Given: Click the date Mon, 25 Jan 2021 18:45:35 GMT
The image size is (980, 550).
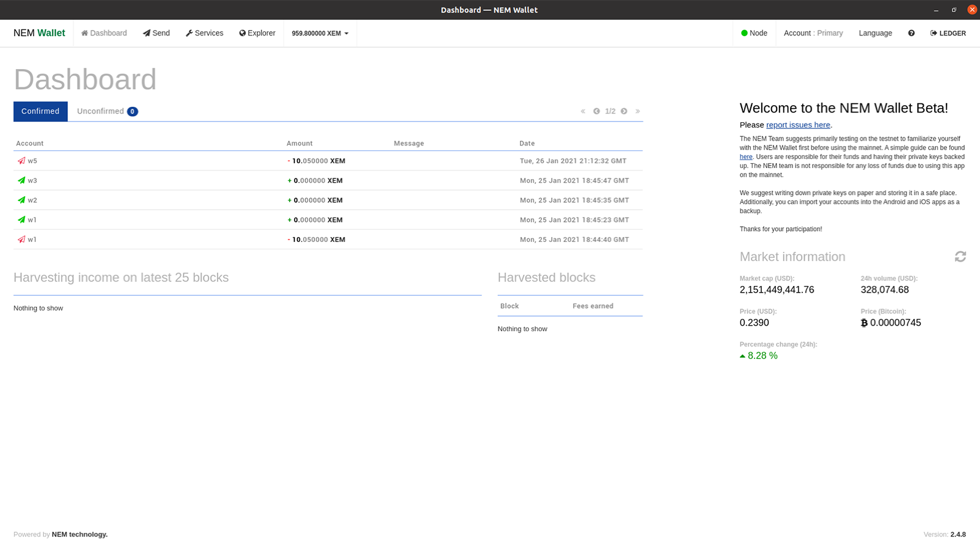Looking at the screenshot, I should pyautogui.click(x=574, y=200).
